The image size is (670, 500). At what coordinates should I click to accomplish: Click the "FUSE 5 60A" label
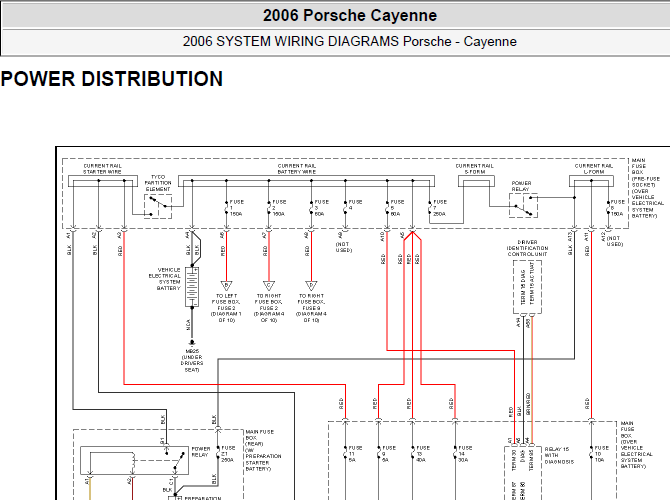[x=397, y=208]
